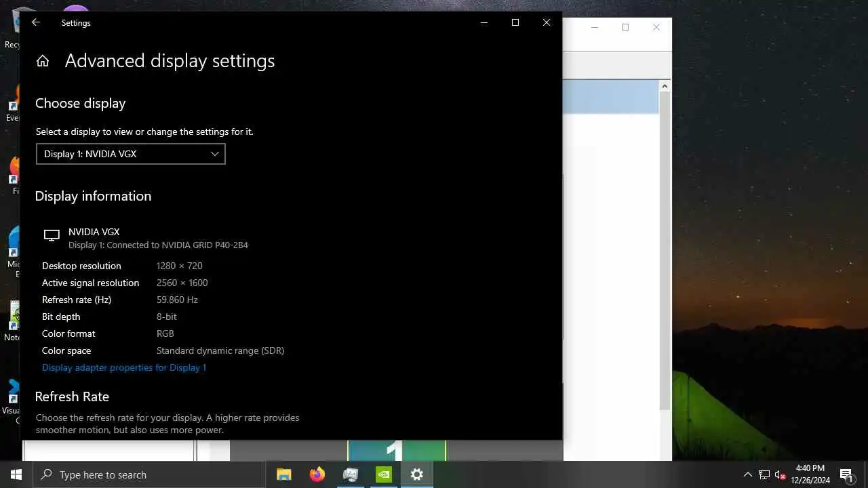Click the 'Color space' label
The height and width of the screenshot is (488, 868).
66,350
